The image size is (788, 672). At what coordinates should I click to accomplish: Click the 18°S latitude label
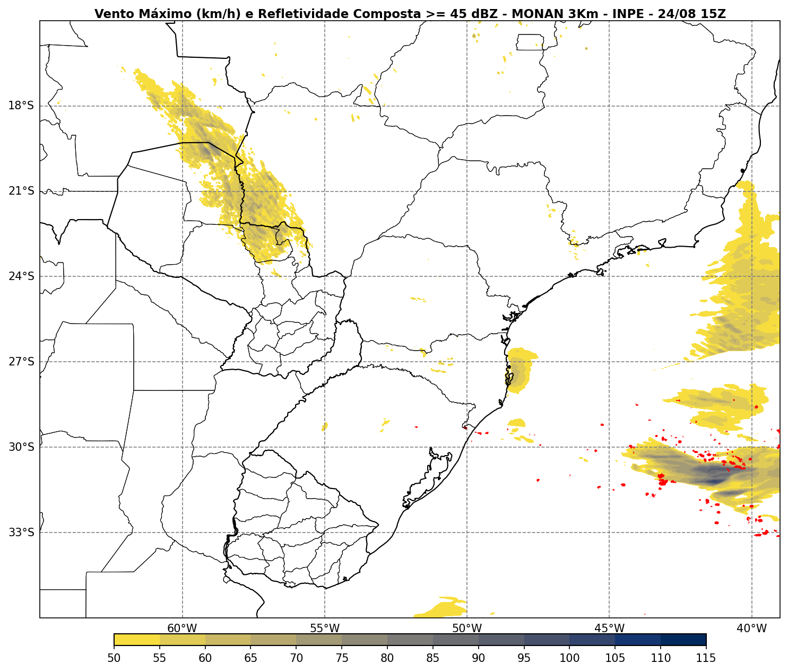21,106
